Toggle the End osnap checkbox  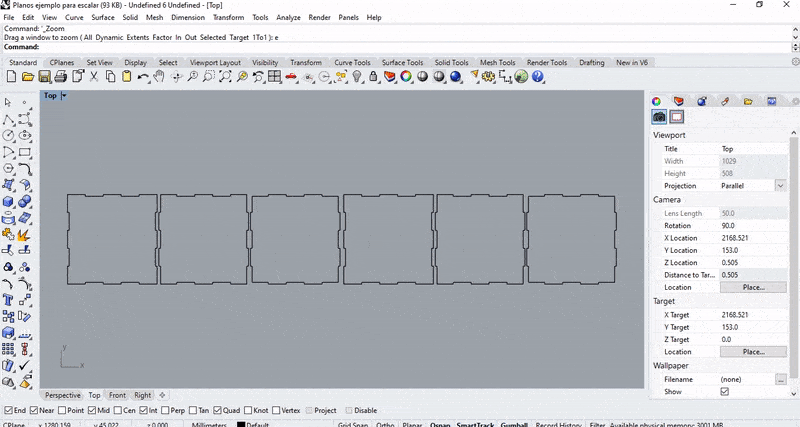[x=8, y=410]
